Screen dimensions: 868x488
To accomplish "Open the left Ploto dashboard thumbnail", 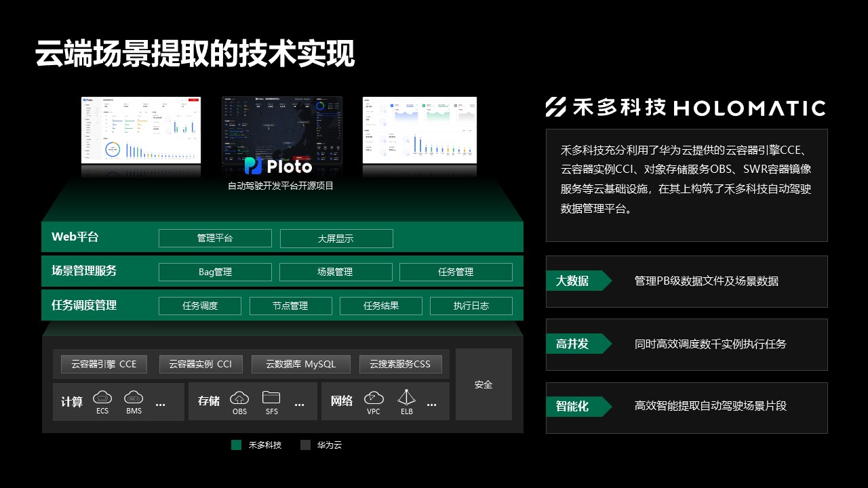I will (141, 130).
